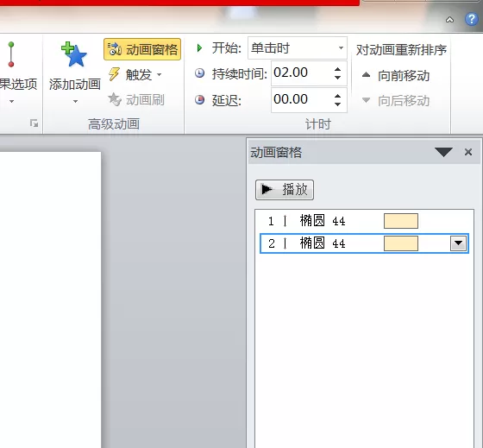
Task: Close the 动画窗格 animation pane
Action: [468, 152]
